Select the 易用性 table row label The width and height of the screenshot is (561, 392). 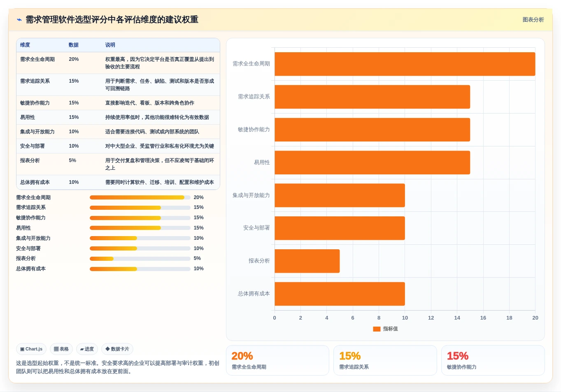28,117
